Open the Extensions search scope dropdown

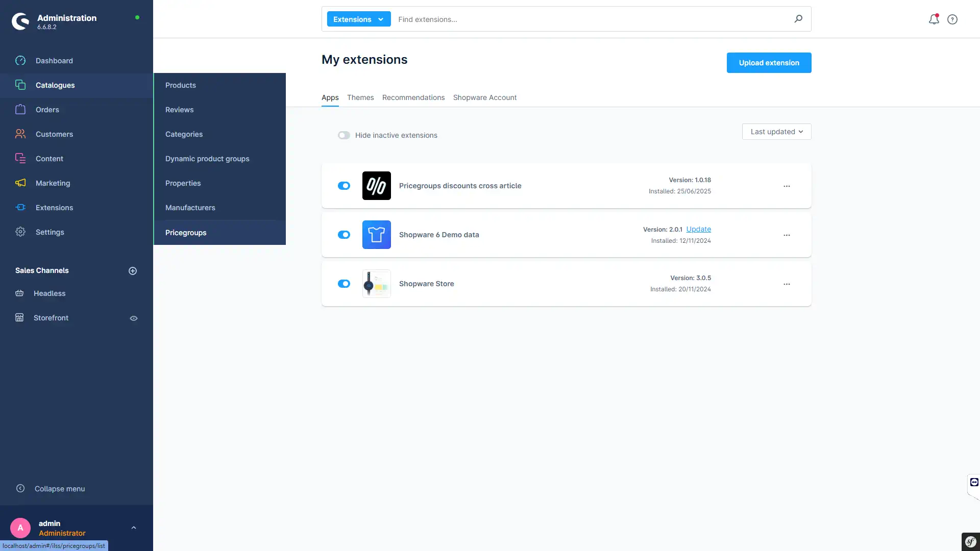tap(359, 19)
